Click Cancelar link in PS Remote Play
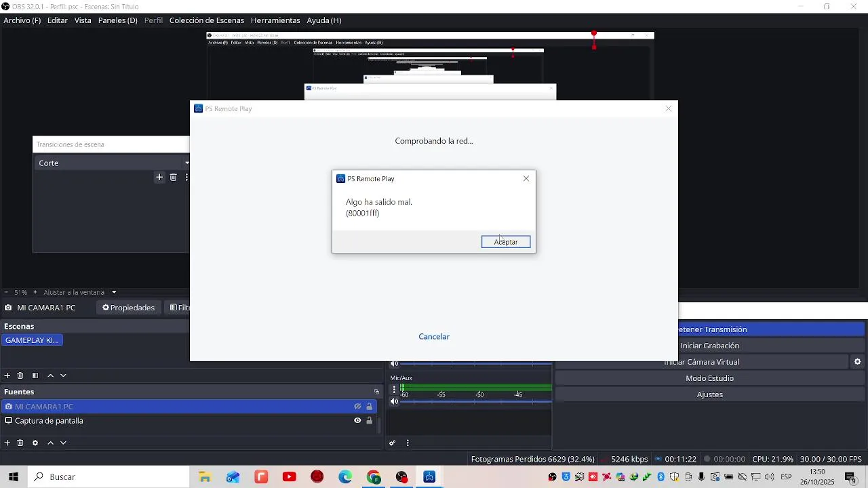868x488 pixels. (x=434, y=337)
